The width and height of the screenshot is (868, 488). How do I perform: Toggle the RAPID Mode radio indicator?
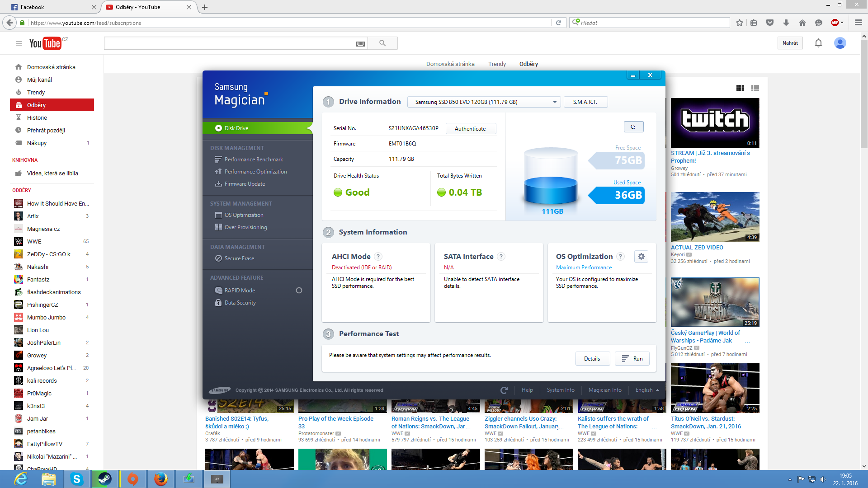pyautogui.click(x=299, y=291)
